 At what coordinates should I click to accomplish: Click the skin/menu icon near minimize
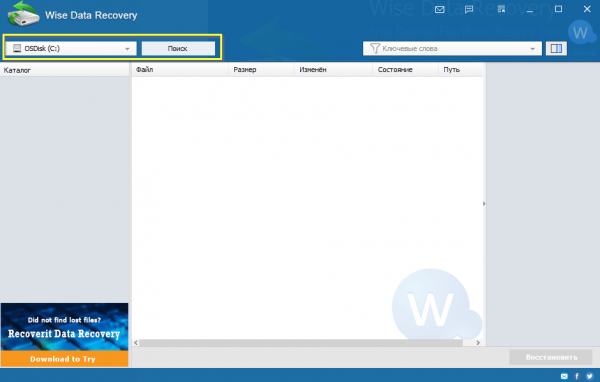501,9
